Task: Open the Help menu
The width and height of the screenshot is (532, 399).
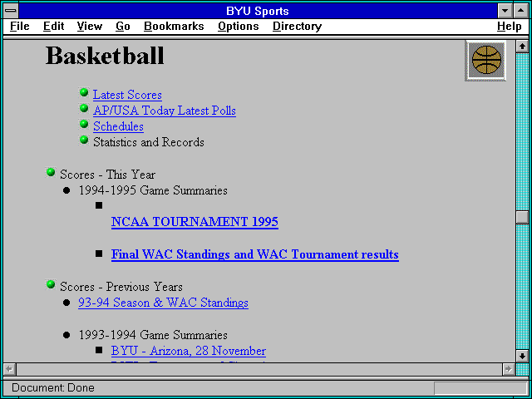Action: [x=510, y=26]
